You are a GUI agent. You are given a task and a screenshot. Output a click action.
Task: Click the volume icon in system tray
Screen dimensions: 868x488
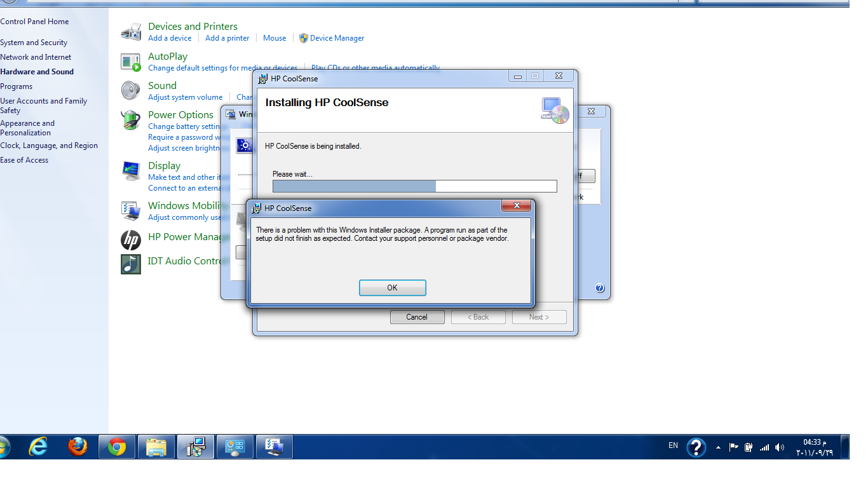pos(780,447)
